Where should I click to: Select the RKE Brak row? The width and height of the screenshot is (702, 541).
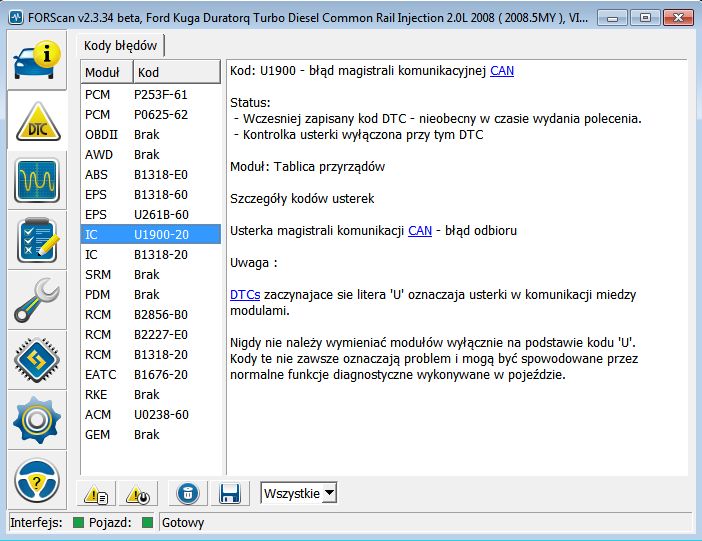(151, 395)
